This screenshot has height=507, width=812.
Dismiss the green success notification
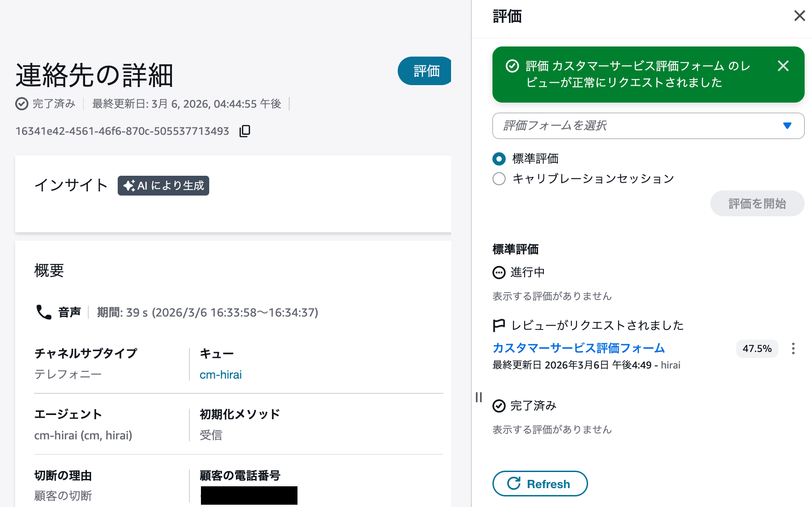783,66
